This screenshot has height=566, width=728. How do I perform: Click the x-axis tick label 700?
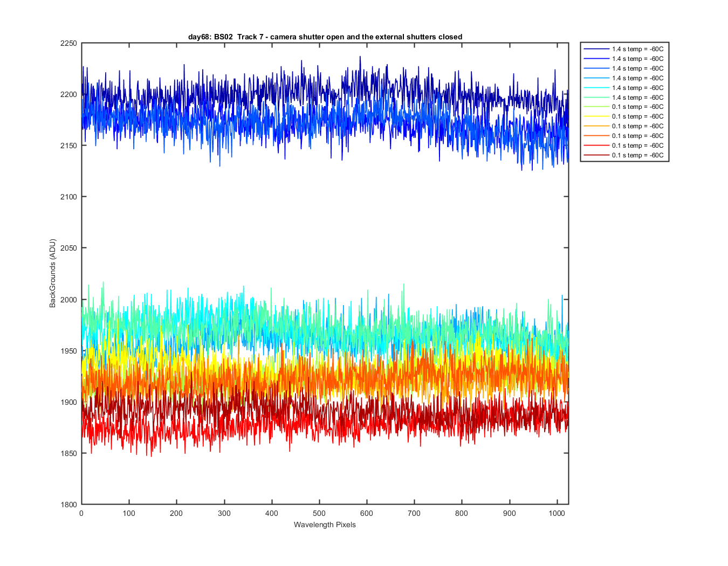tap(414, 513)
